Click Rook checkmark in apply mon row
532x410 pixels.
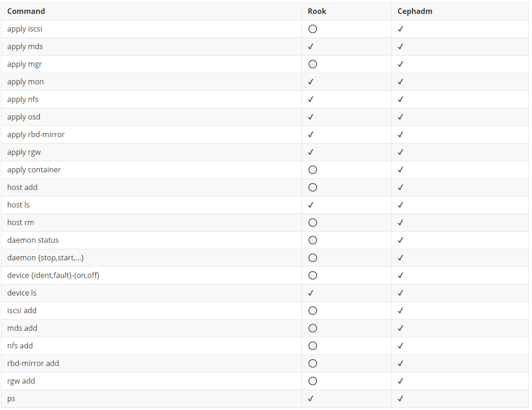coord(310,82)
